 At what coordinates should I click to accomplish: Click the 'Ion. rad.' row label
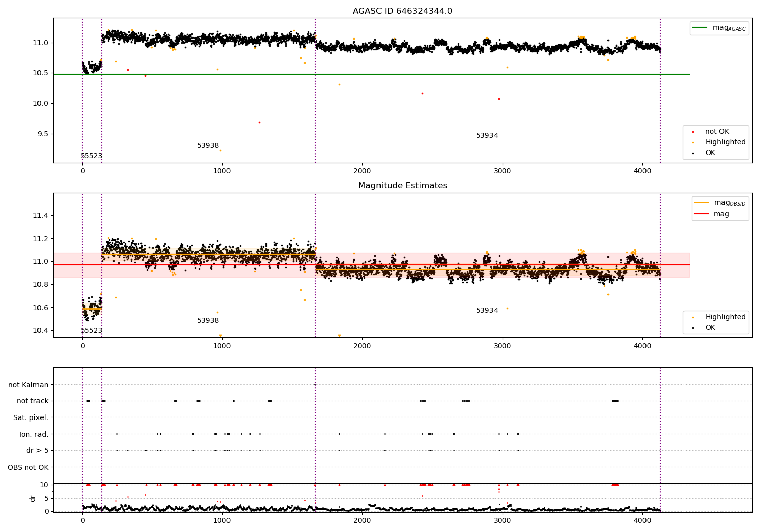pyautogui.click(x=34, y=434)
